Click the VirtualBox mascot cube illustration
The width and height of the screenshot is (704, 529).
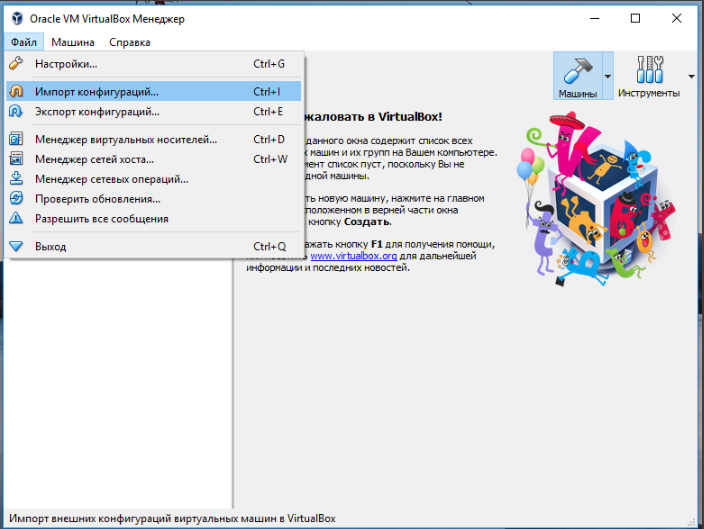point(596,199)
